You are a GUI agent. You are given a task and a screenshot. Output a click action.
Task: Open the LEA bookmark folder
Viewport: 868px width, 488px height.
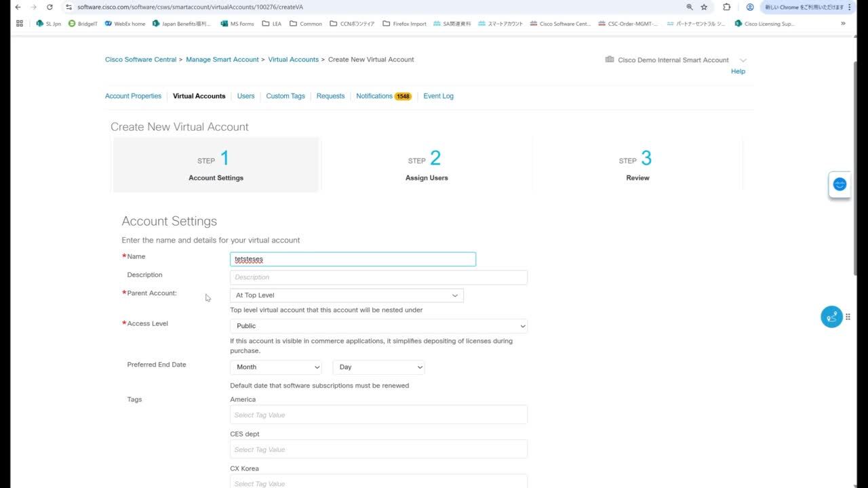(272, 23)
